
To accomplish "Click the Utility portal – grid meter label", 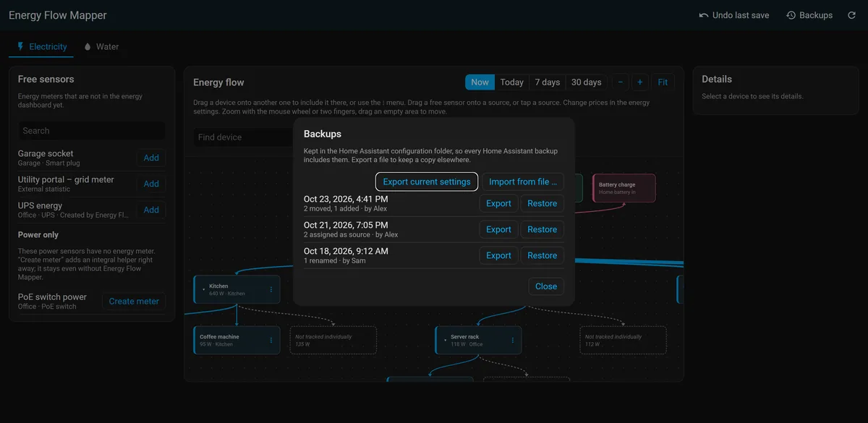I will [x=66, y=179].
